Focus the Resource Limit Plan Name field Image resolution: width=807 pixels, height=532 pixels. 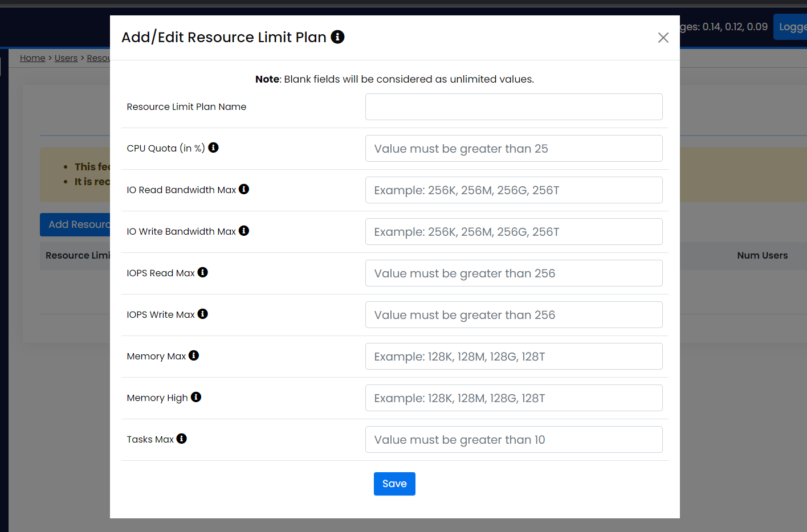tap(513, 107)
